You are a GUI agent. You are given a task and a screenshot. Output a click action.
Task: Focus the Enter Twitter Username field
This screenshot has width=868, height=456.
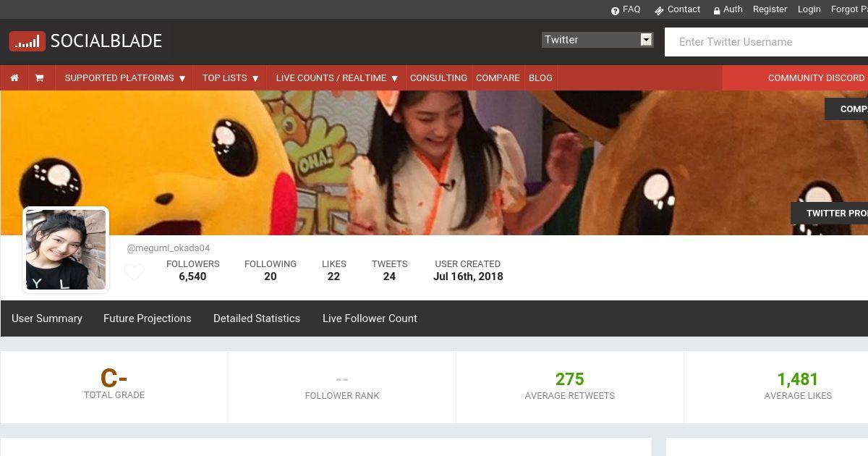coord(767,42)
